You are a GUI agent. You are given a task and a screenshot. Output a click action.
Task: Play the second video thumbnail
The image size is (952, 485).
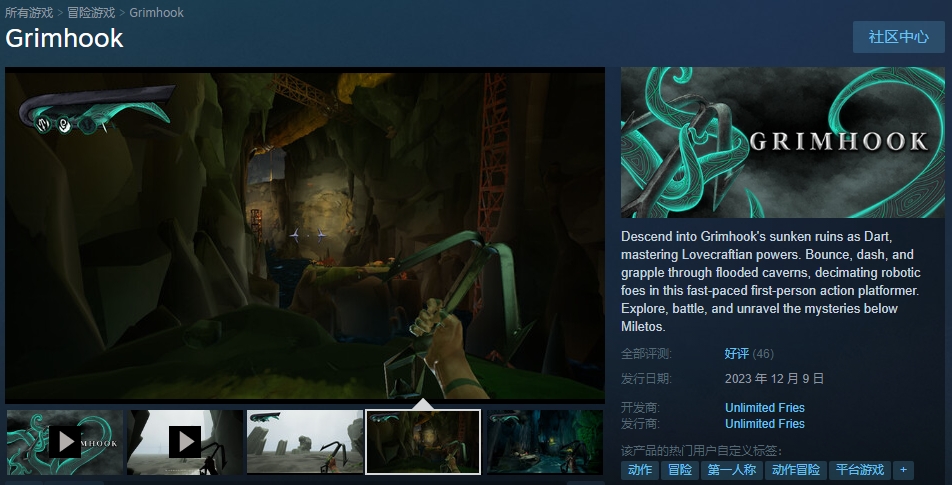coord(185,442)
